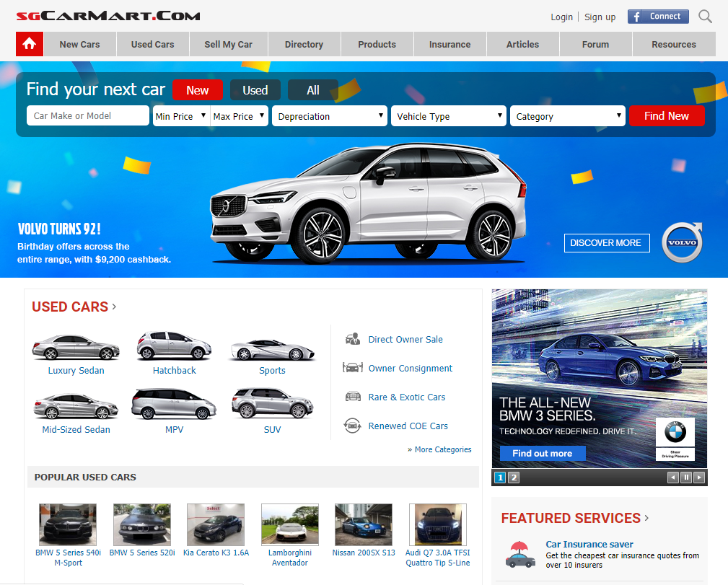Image resolution: width=728 pixels, height=585 pixels.
Task: Select the SUV car image
Action: click(x=273, y=403)
